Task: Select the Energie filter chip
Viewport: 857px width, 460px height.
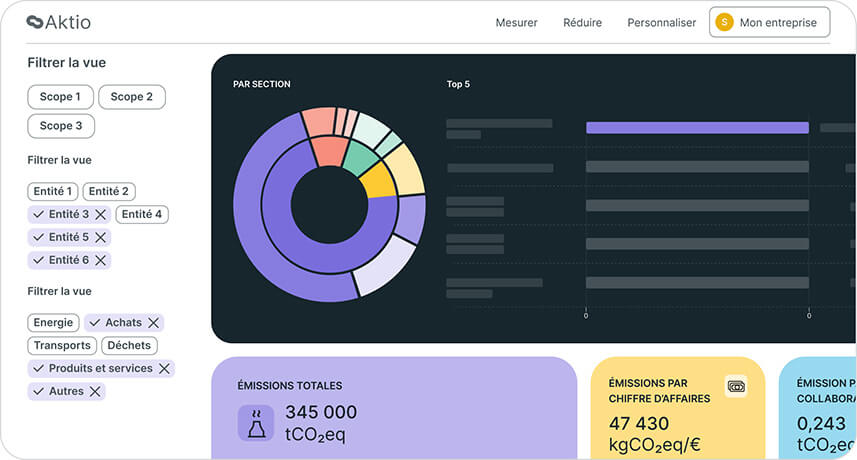Action: pos(53,322)
